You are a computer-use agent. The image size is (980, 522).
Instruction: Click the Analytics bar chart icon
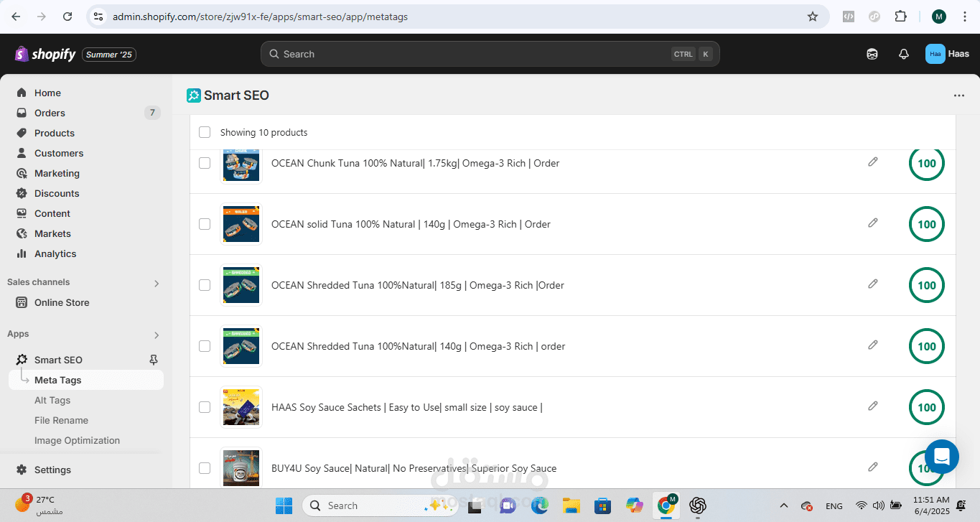click(x=22, y=253)
